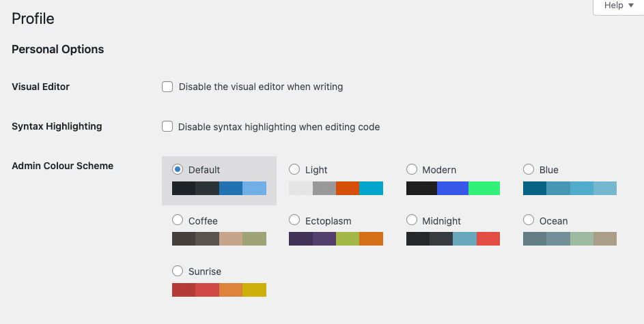Click the Coffee scheme's tan swatch
Viewport: 644px width, 324px height.
pos(231,239)
